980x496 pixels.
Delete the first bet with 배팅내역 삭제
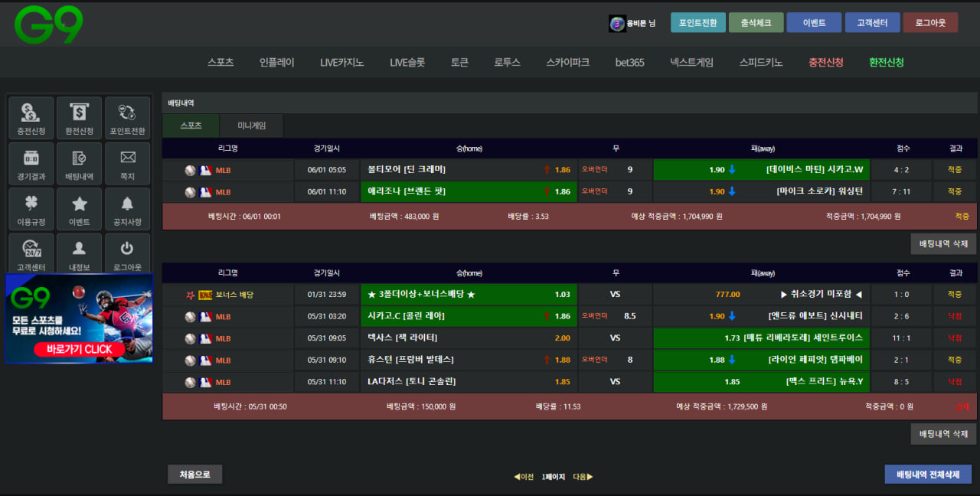pyautogui.click(x=943, y=244)
